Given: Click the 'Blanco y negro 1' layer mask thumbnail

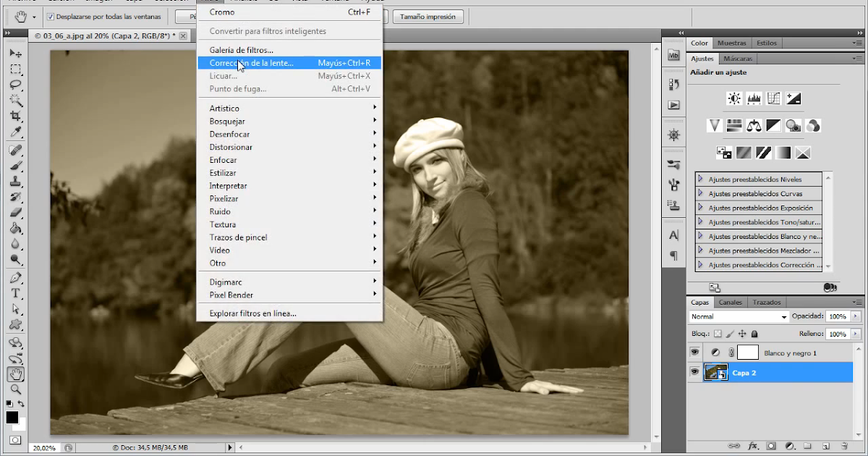Looking at the screenshot, I should (747, 352).
